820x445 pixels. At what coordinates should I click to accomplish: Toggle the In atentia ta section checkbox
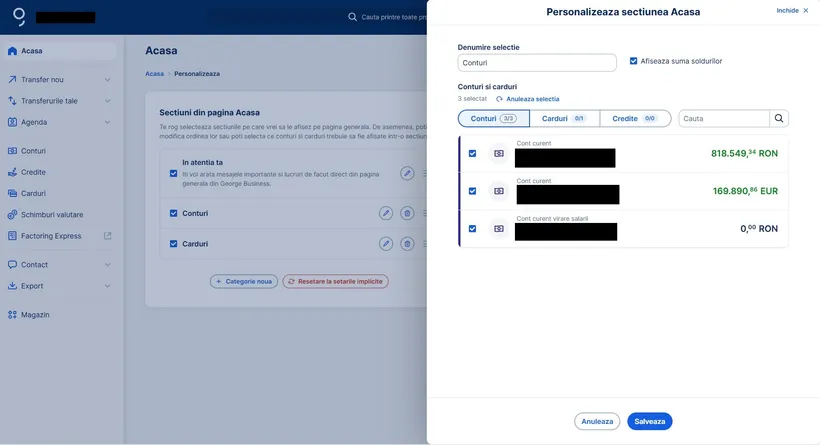click(173, 173)
